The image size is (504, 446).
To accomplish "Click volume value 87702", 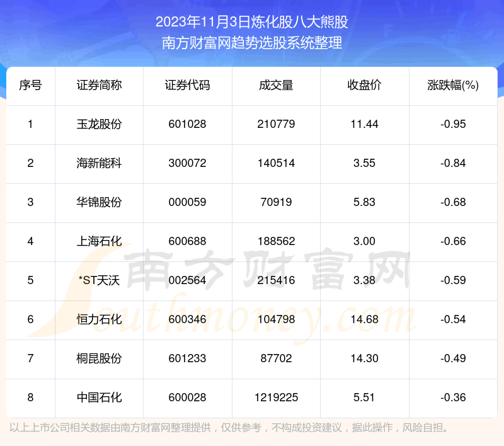I will coord(276,358).
